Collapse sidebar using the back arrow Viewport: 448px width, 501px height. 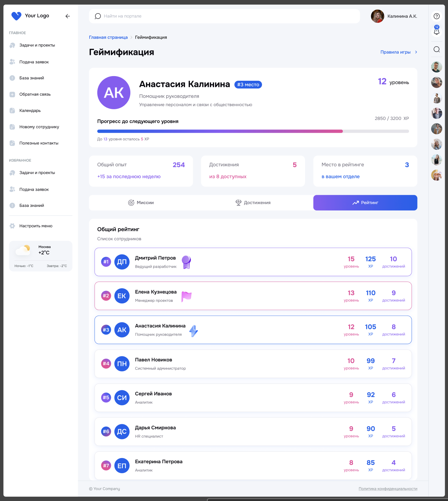tap(67, 16)
